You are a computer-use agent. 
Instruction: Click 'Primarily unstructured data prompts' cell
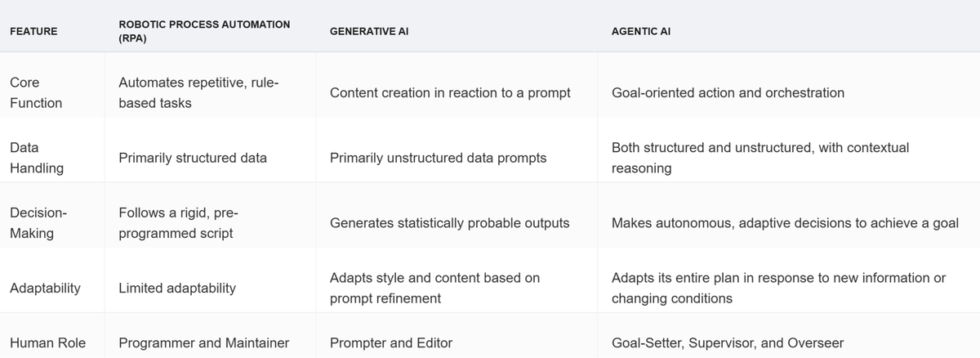tap(438, 158)
